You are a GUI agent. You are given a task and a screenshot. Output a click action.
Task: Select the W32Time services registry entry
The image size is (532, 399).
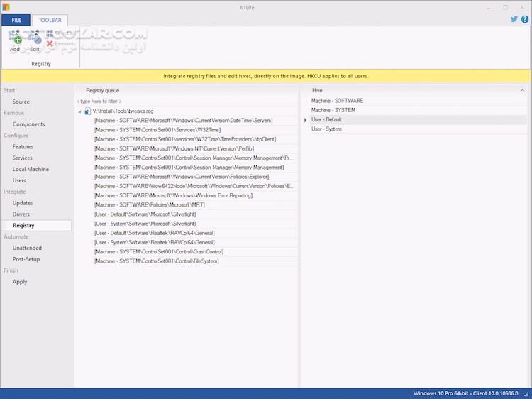coord(157,130)
